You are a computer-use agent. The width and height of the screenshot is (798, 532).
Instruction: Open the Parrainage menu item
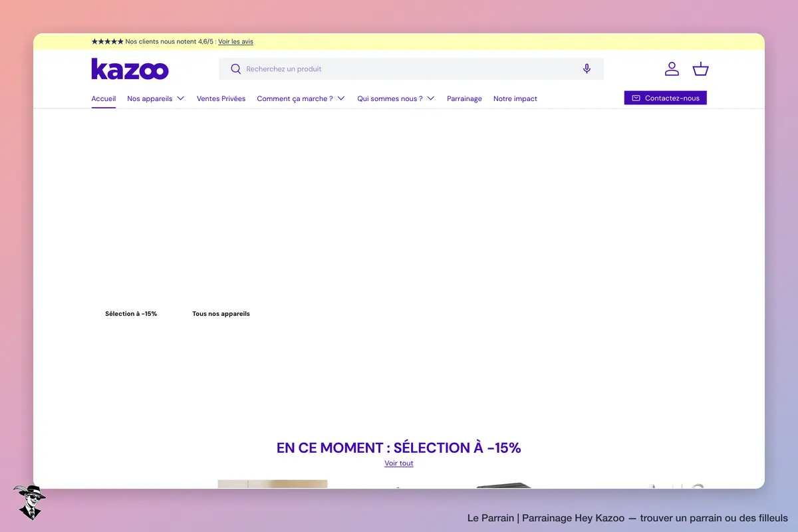[x=464, y=98]
